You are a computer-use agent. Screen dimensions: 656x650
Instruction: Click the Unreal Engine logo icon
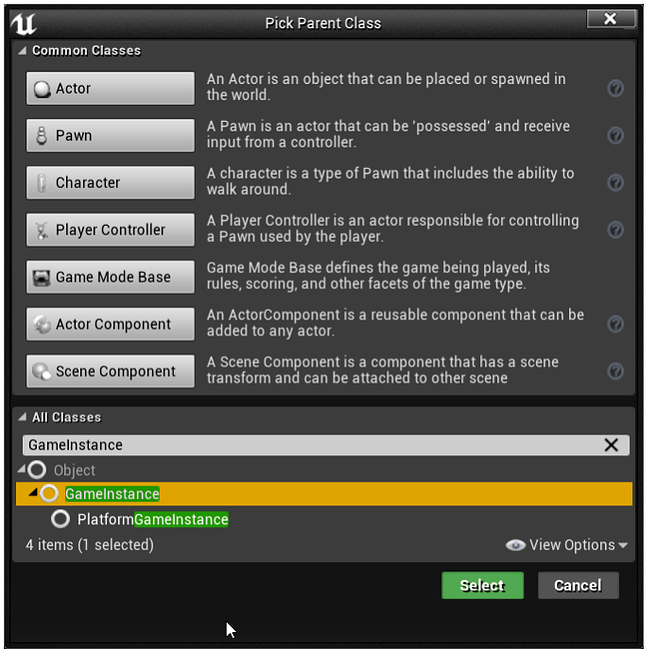point(23,24)
